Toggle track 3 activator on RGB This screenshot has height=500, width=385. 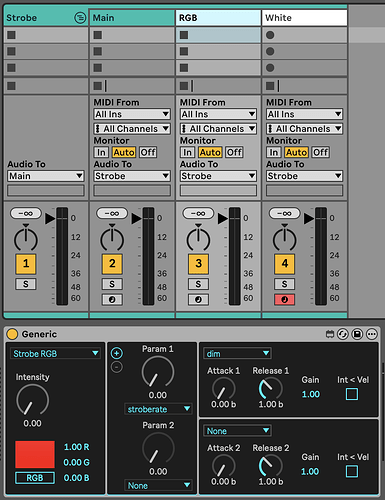198,263
